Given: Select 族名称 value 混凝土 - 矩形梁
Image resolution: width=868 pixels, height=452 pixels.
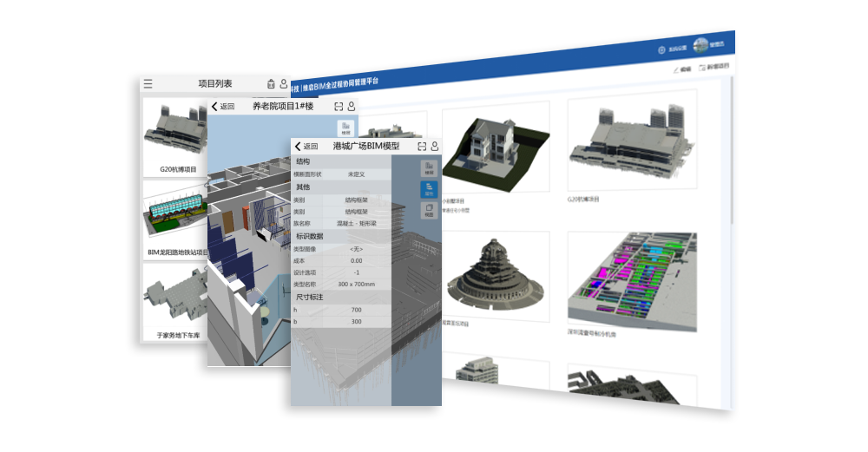Looking at the screenshot, I should coord(356,224).
